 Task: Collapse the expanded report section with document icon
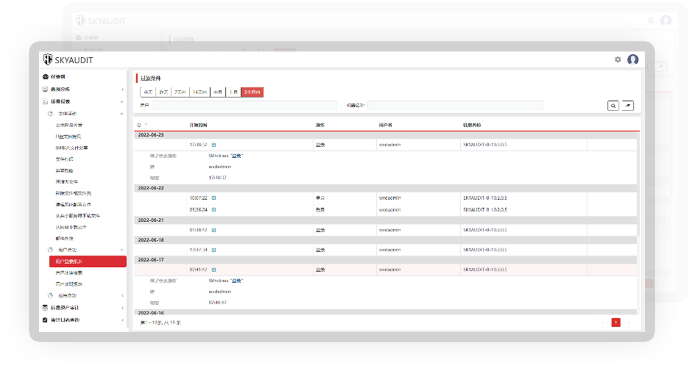83,102
